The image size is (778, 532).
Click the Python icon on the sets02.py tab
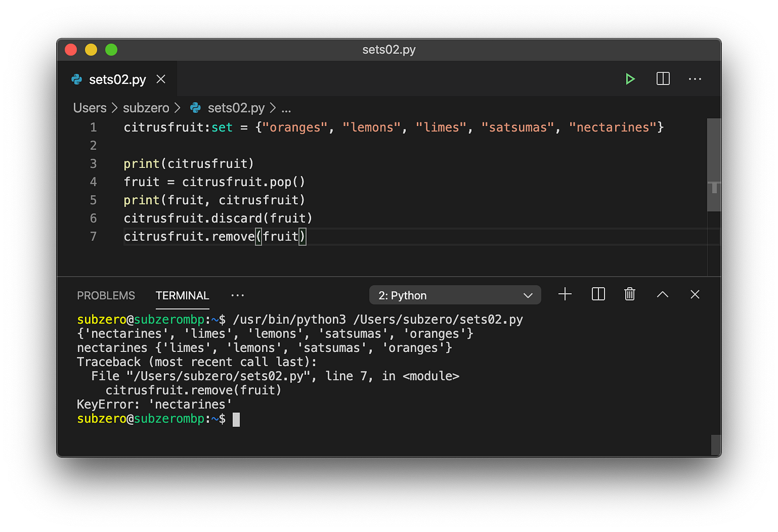77,79
